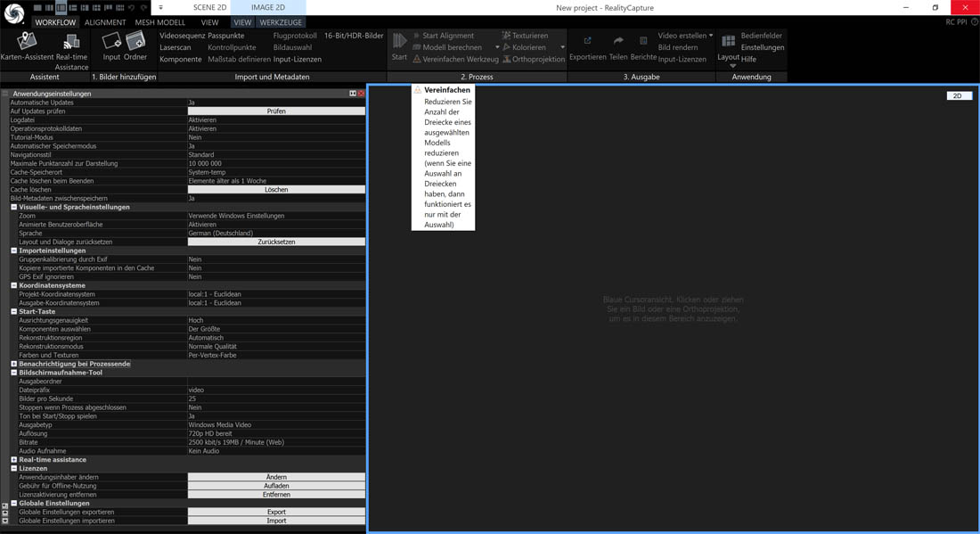The width and height of the screenshot is (980, 534).
Task: Click the Entfernen license button
Action: (x=276, y=495)
